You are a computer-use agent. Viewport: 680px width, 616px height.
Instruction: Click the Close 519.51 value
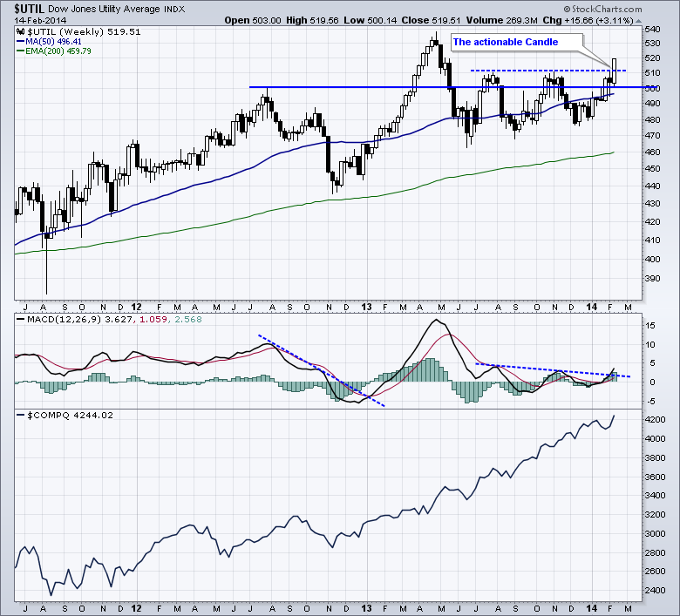[x=431, y=20]
